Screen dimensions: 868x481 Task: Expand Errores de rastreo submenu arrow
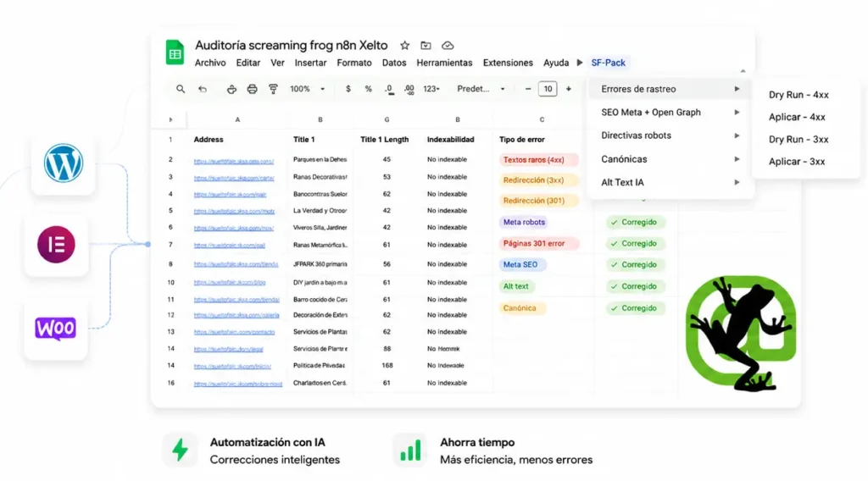[x=737, y=88]
